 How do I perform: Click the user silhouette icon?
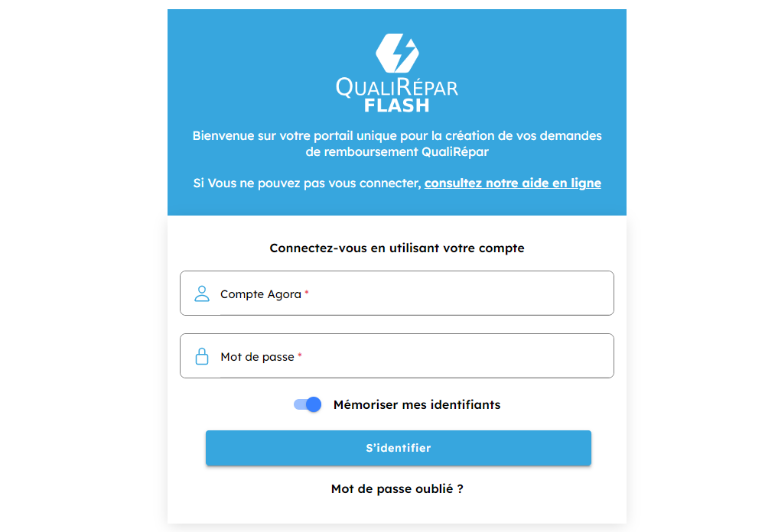pyautogui.click(x=202, y=294)
